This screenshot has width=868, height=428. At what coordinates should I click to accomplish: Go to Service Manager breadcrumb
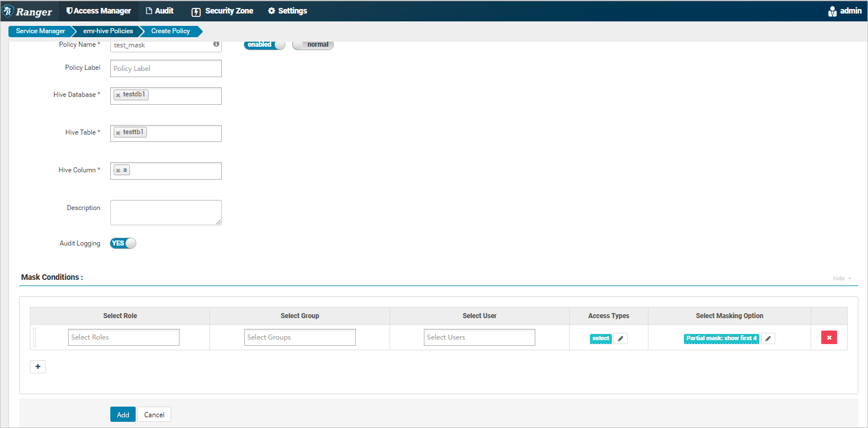(41, 31)
